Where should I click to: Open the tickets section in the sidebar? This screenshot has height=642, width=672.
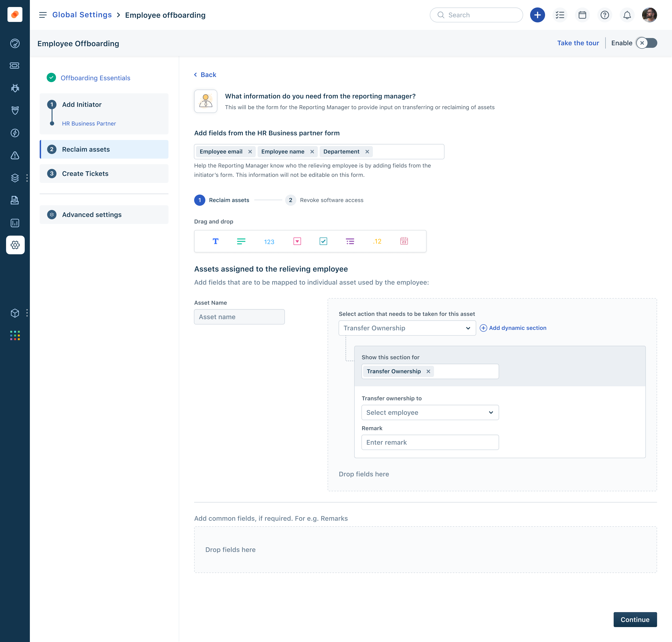click(x=15, y=65)
